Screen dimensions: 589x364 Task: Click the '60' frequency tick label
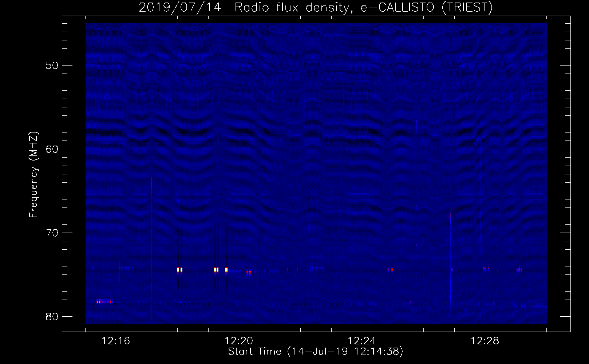(52, 149)
